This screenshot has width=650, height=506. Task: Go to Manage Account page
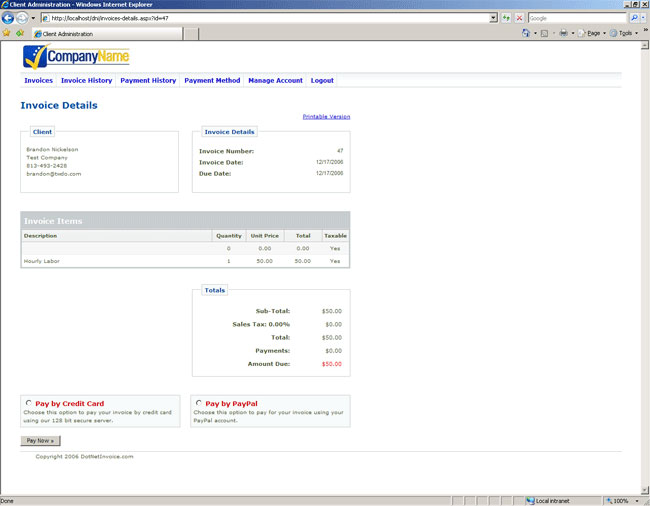click(x=275, y=80)
